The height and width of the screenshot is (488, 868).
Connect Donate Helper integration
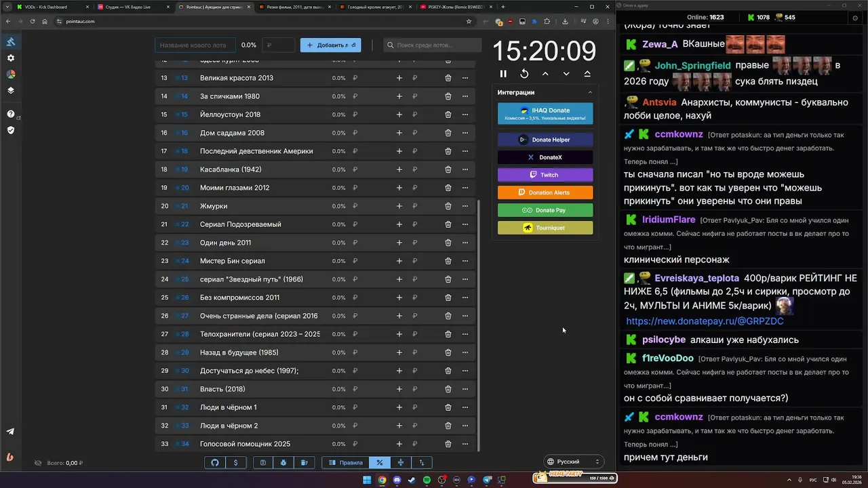tap(545, 140)
